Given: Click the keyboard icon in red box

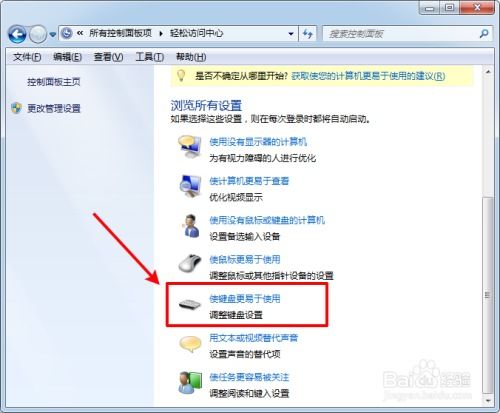Looking at the screenshot, I should tap(190, 305).
